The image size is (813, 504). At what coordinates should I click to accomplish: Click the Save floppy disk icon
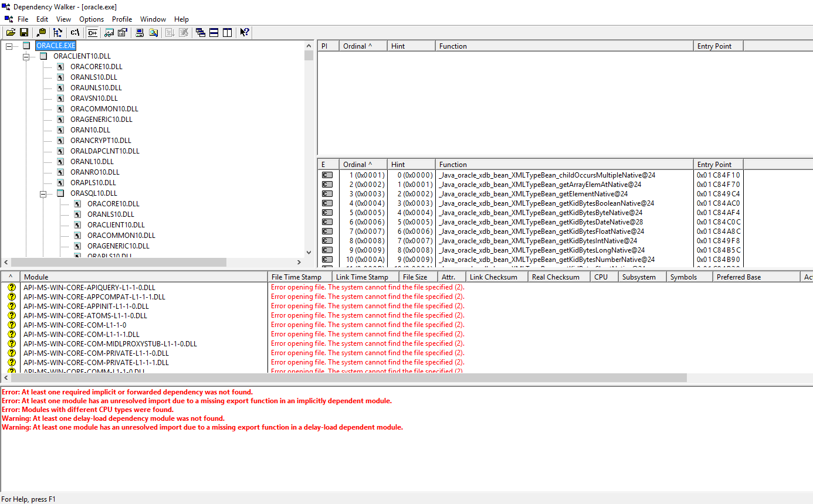click(x=24, y=32)
